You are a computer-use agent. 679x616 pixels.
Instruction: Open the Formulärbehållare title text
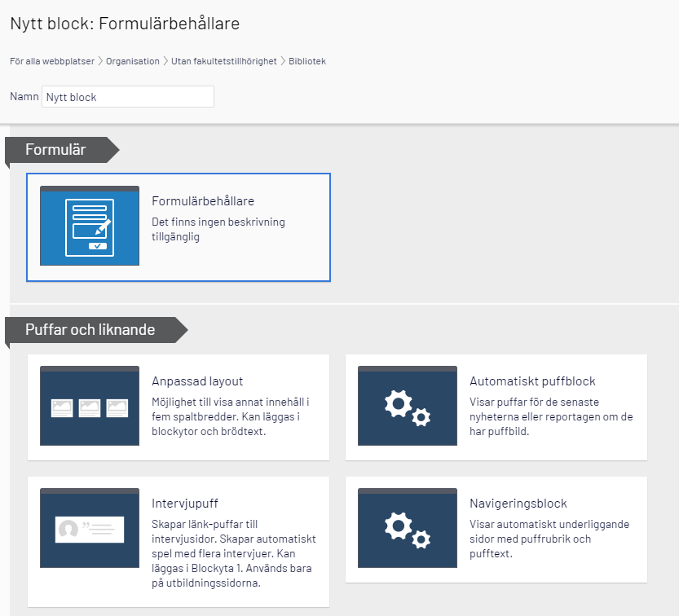click(203, 201)
